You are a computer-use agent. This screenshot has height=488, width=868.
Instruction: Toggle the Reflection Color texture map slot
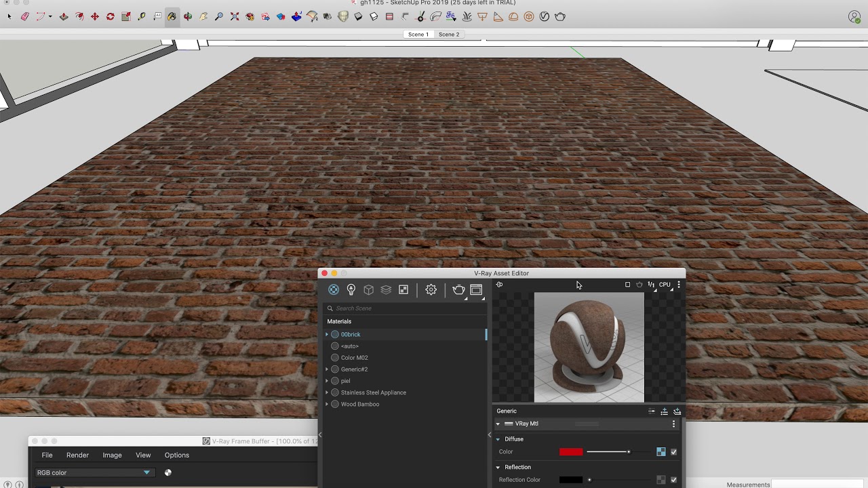661,480
